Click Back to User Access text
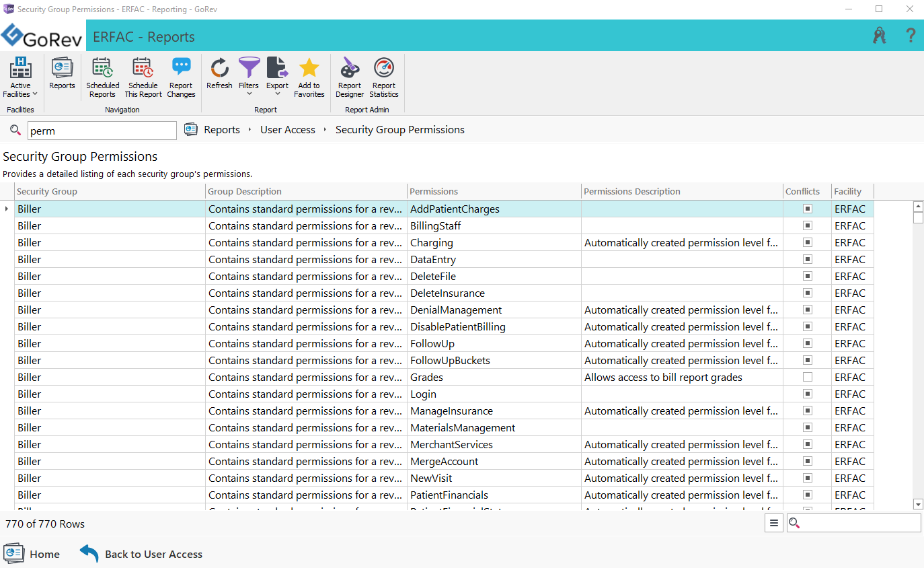924x568 pixels. point(153,554)
